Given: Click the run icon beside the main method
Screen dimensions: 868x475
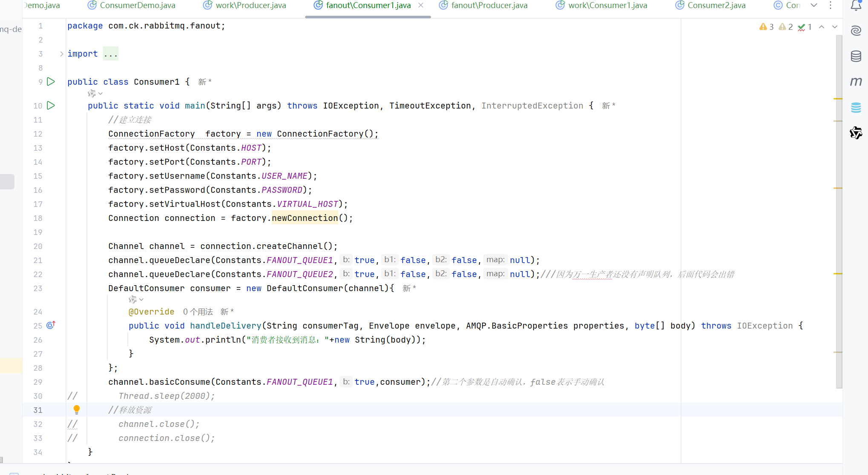Looking at the screenshot, I should [51, 105].
